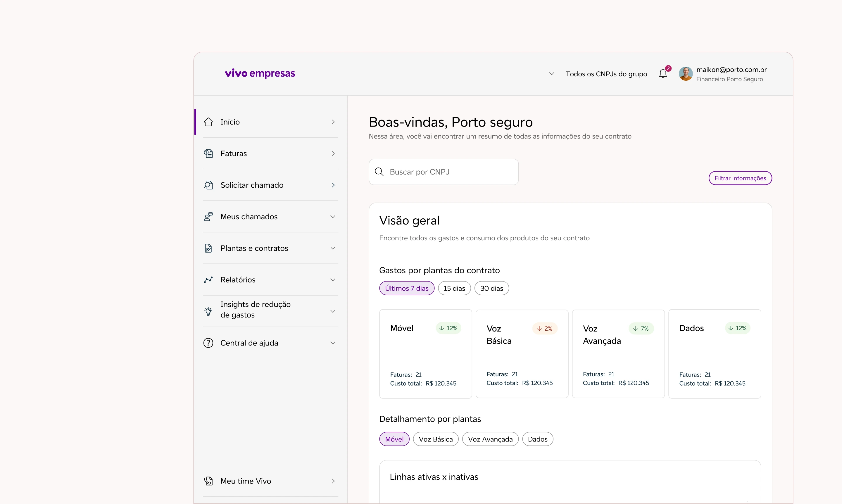The width and height of the screenshot is (842, 504).
Task: Click the Meus chamados icon
Action: (208, 217)
